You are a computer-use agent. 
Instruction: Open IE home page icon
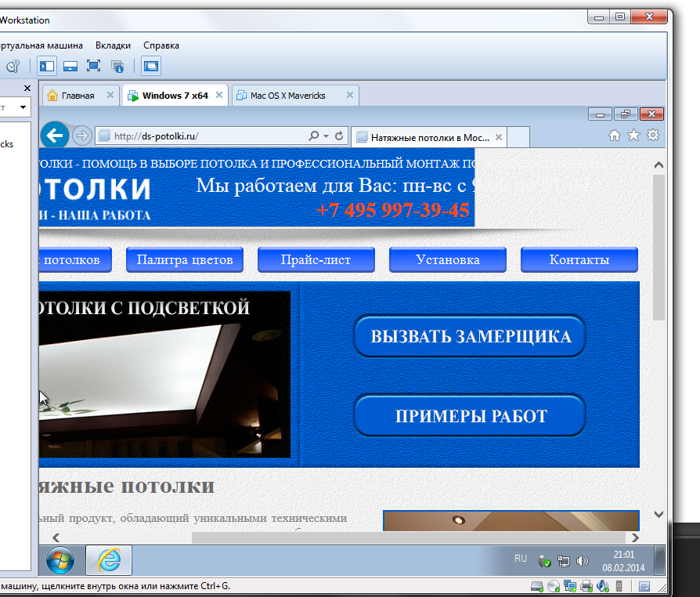pos(615,136)
